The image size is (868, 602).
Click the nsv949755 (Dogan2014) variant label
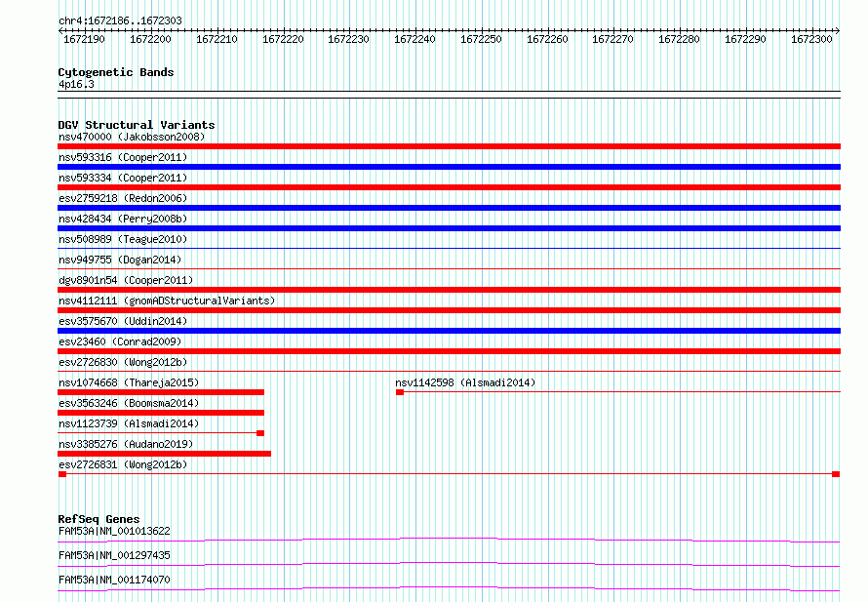120,260
